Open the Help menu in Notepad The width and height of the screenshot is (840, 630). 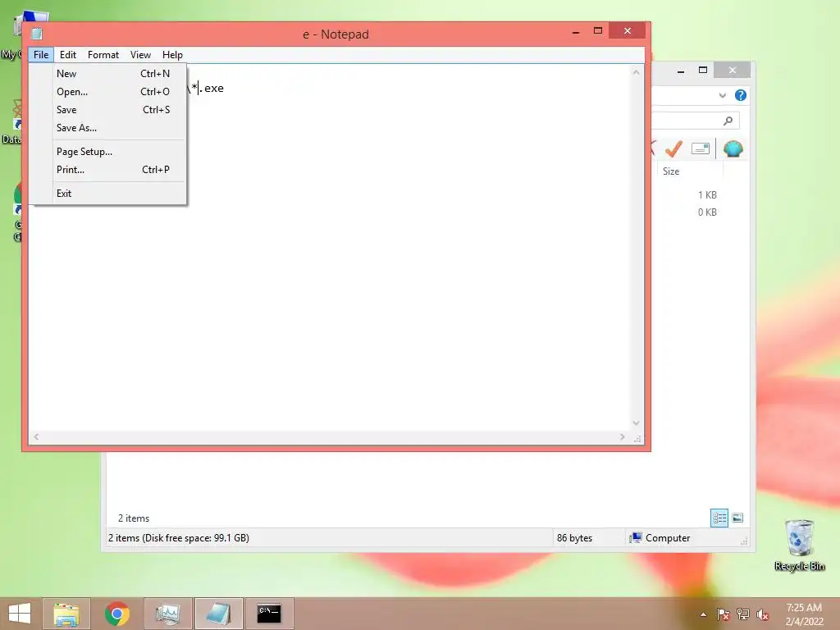172,55
